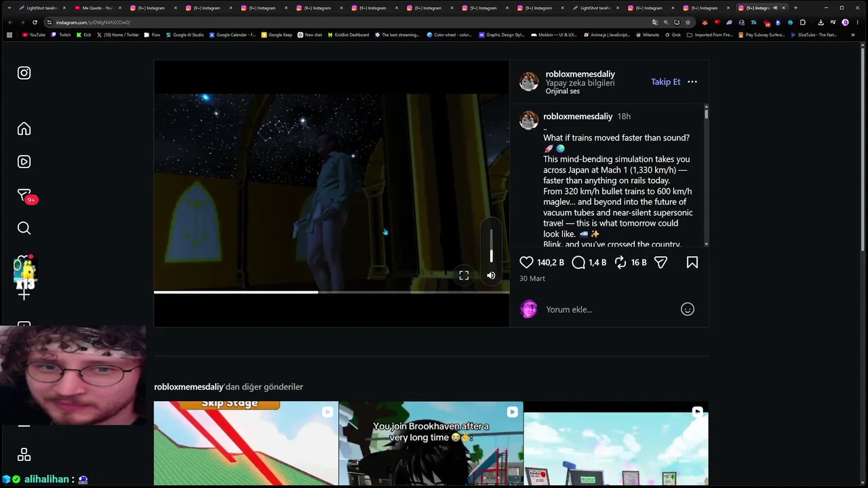Image resolution: width=868 pixels, height=488 pixels.
Task: Click the address bar URL
Action: tap(93, 22)
